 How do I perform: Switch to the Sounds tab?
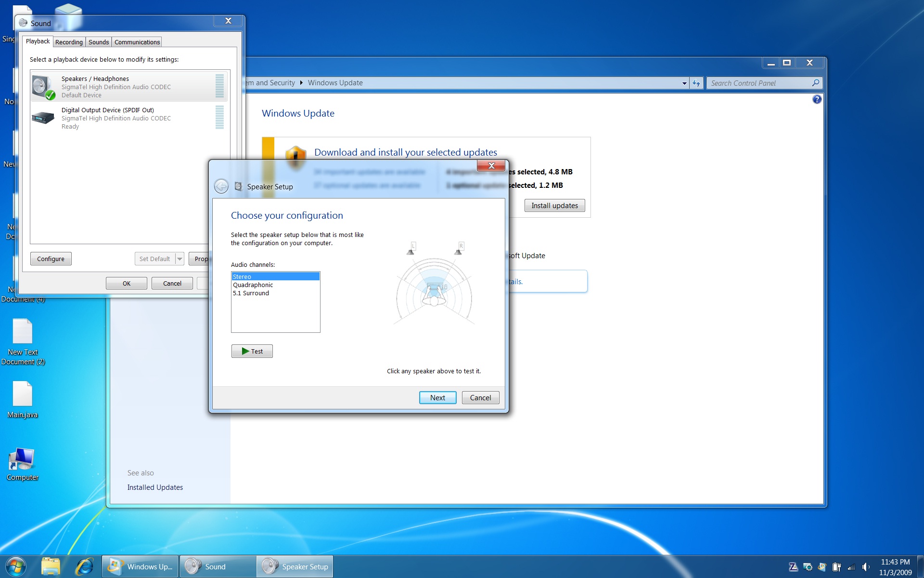coord(99,42)
